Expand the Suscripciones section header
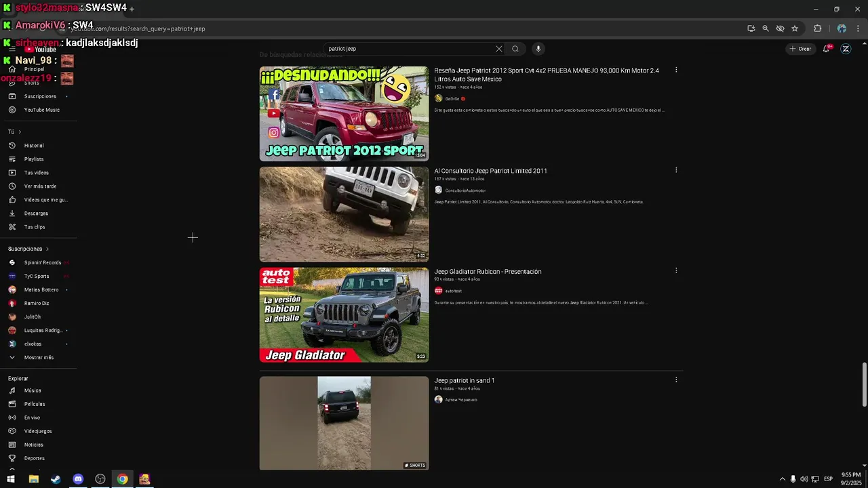The height and width of the screenshot is (488, 868). click(x=28, y=249)
